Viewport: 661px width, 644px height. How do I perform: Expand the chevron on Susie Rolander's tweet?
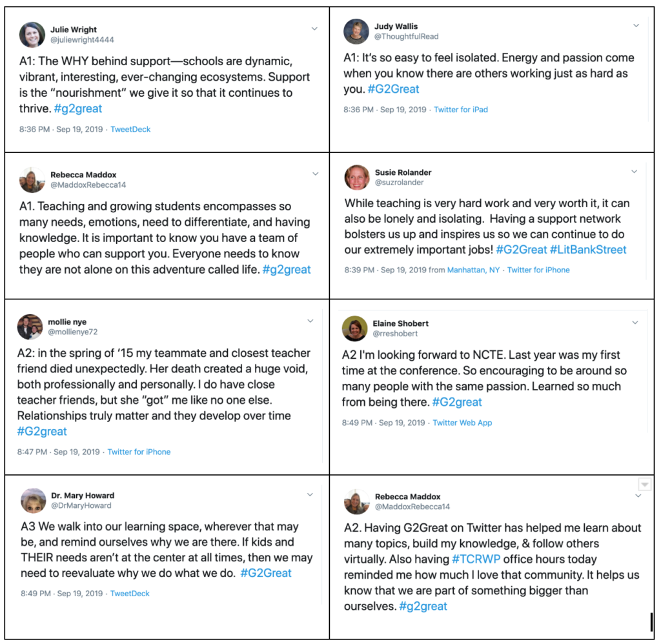tap(634, 172)
